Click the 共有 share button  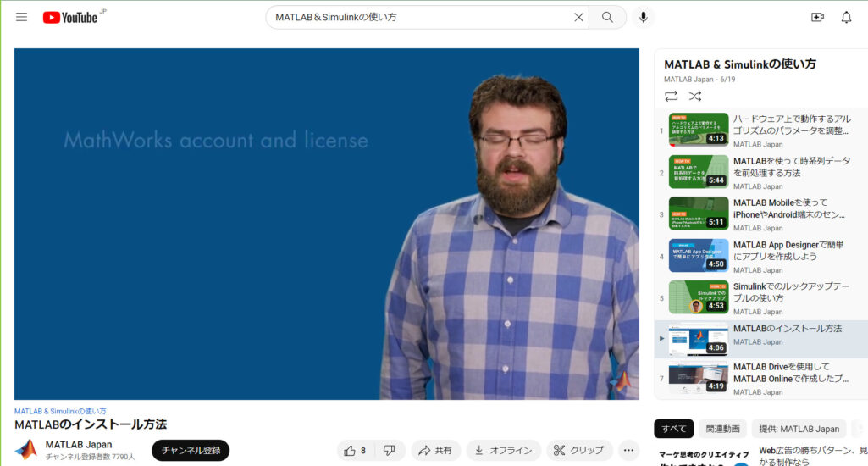(x=435, y=451)
